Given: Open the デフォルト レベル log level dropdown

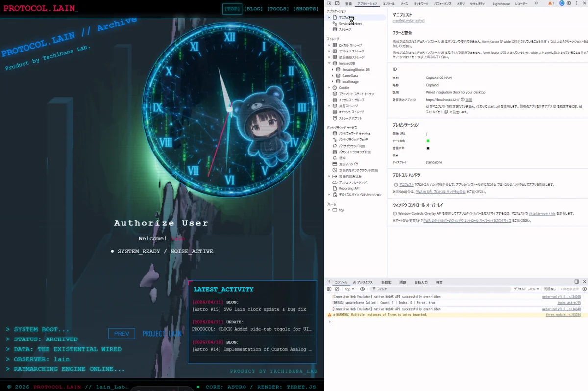Looking at the screenshot, I should 526,289.
